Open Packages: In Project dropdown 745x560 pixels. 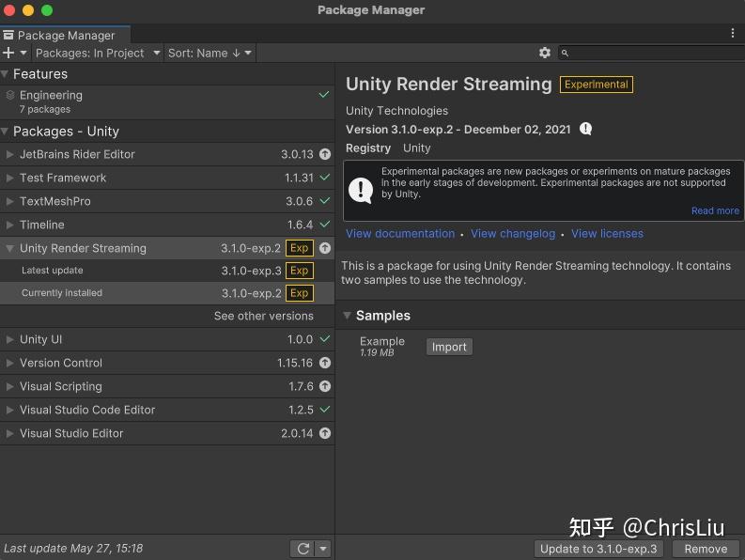click(x=98, y=53)
